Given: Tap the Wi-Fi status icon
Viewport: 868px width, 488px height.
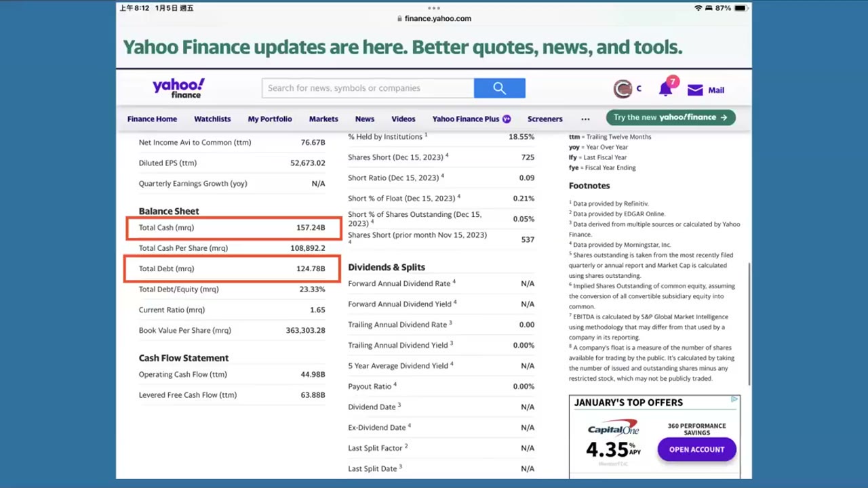Looking at the screenshot, I should (x=698, y=8).
